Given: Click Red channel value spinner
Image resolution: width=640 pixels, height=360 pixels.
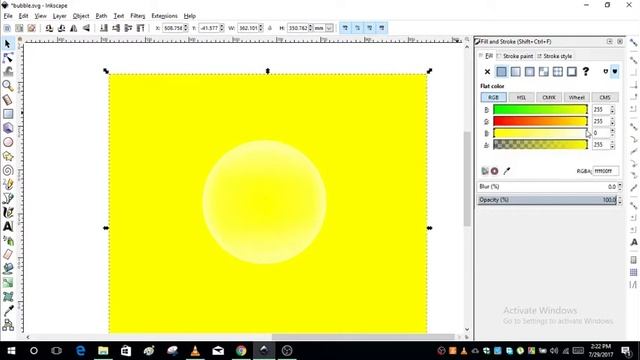Looking at the screenshot, I should pyautogui.click(x=612, y=110).
